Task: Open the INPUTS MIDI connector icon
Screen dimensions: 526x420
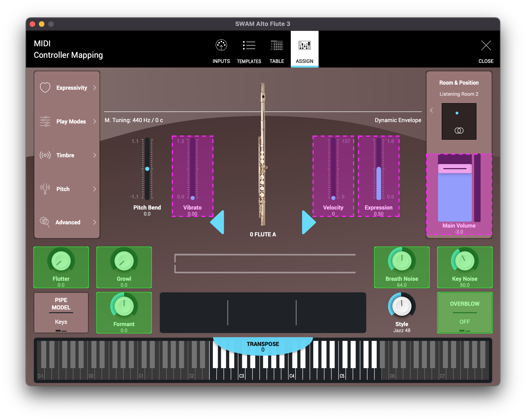Action: click(221, 45)
